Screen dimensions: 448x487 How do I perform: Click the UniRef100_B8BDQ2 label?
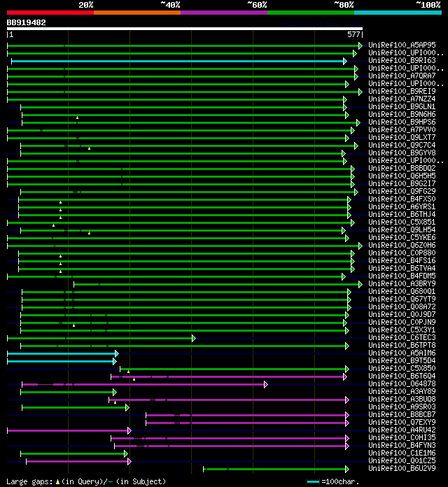tap(402, 168)
